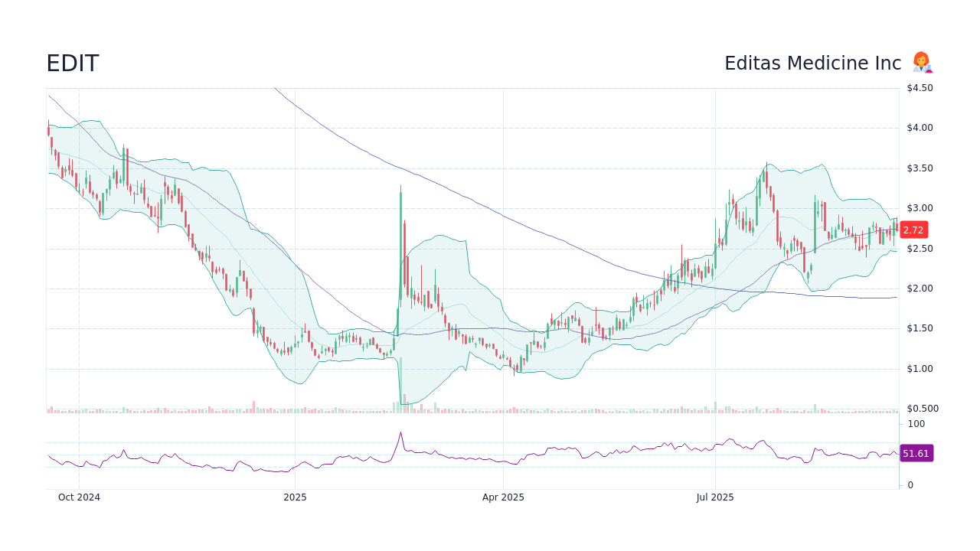Click the $1.50 price axis label
This screenshot has height=551, width=980.
(x=920, y=328)
